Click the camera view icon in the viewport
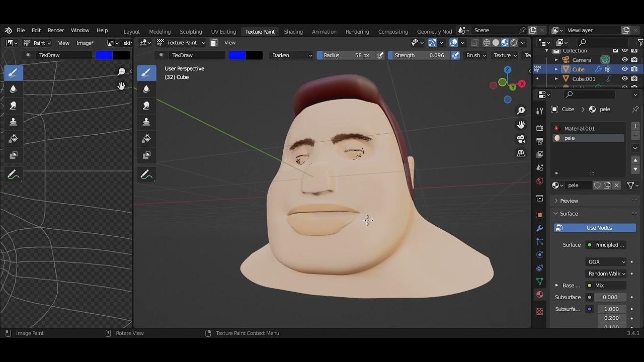644x362 pixels. point(521,139)
